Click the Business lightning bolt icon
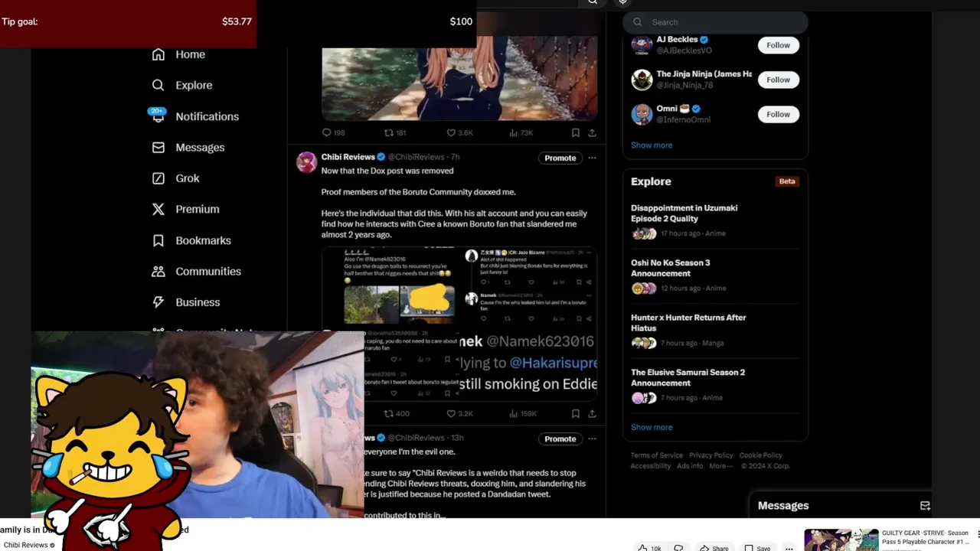Viewport: 980px width, 551px height. (x=158, y=302)
